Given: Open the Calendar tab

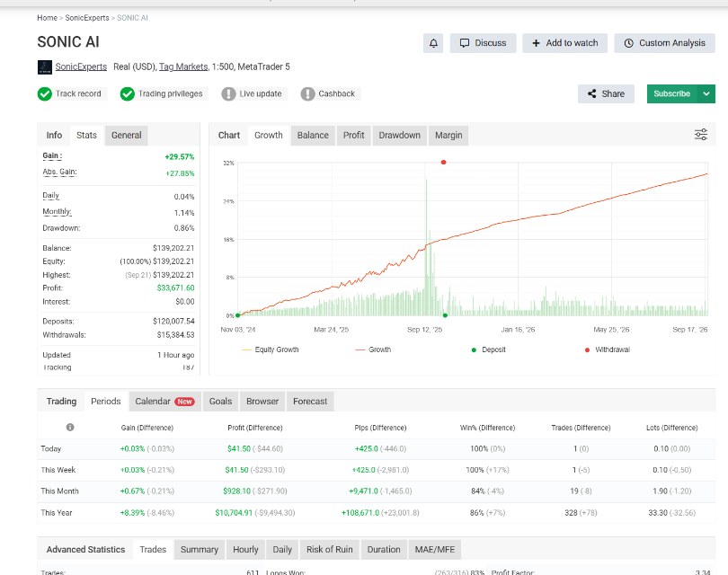Looking at the screenshot, I should coord(164,402).
